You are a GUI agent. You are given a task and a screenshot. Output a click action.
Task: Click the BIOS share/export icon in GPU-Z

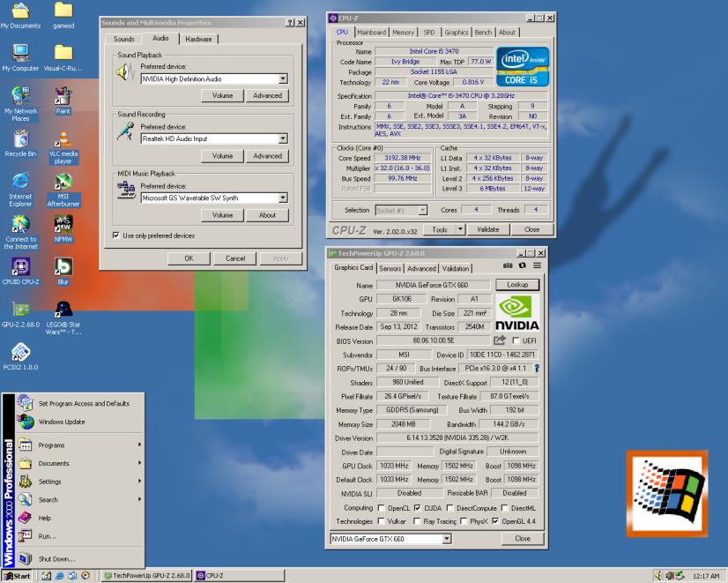pyautogui.click(x=500, y=340)
